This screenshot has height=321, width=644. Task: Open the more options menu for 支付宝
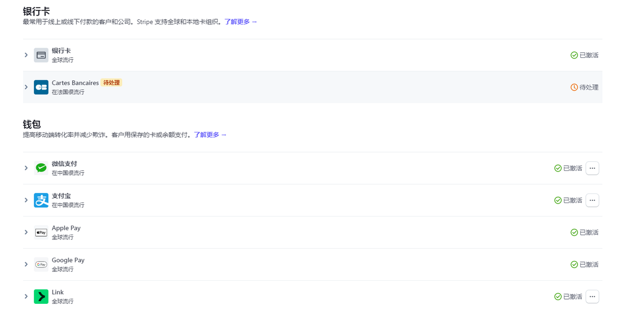tap(592, 200)
